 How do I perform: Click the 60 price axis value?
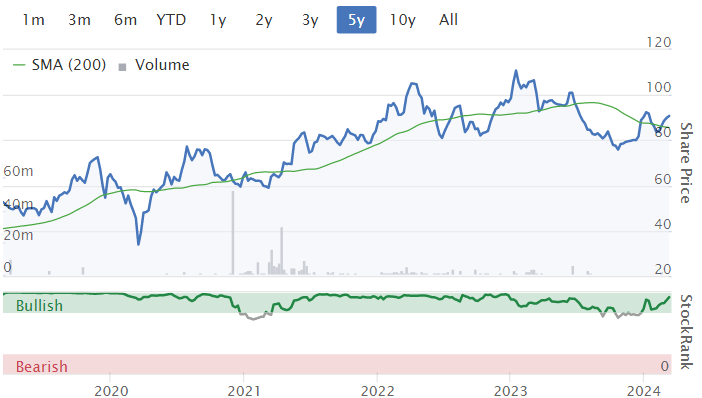coord(663,180)
